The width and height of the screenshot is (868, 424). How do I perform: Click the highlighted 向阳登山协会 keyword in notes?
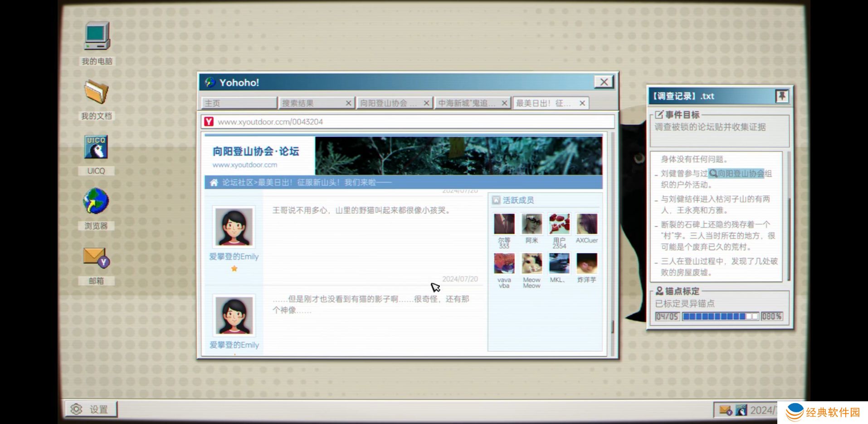point(741,173)
